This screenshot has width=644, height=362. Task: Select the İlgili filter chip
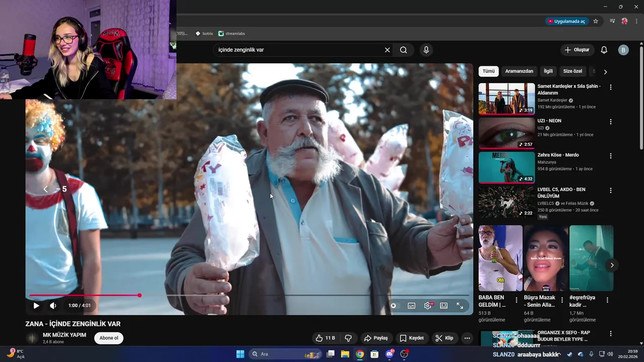click(548, 71)
